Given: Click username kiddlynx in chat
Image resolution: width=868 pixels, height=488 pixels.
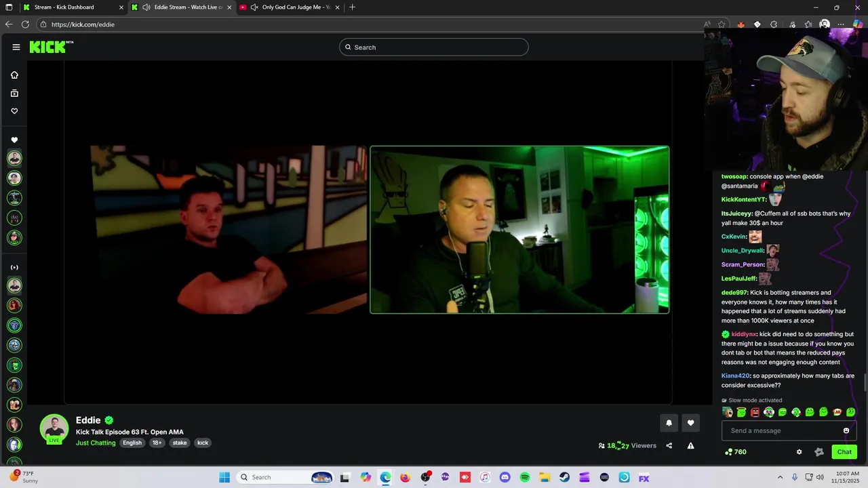Looking at the screenshot, I should [x=744, y=334].
